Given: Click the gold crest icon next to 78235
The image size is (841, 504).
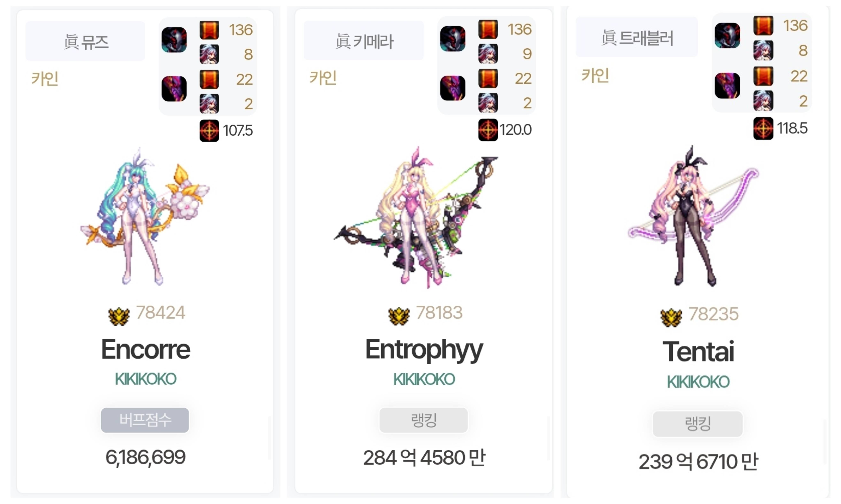Looking at the screenshot, I should point(671,318).
